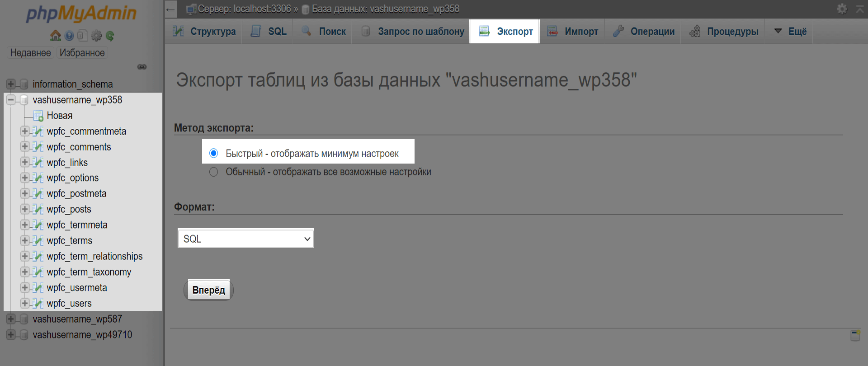Expand the wpfc_users table node

coord(25,303)
